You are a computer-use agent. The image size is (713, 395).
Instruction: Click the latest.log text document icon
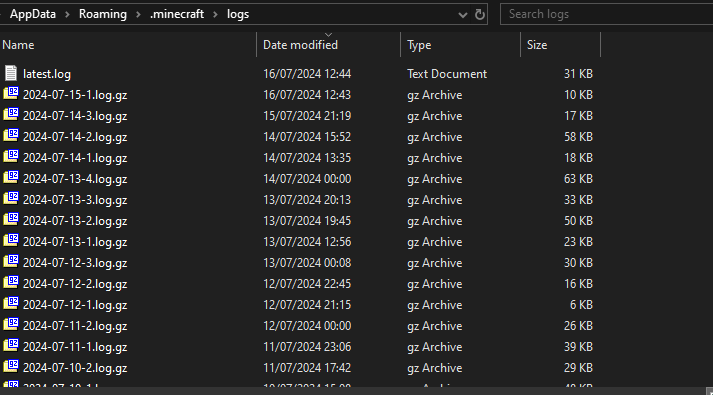pyautogui.click(x=11, y=73)
